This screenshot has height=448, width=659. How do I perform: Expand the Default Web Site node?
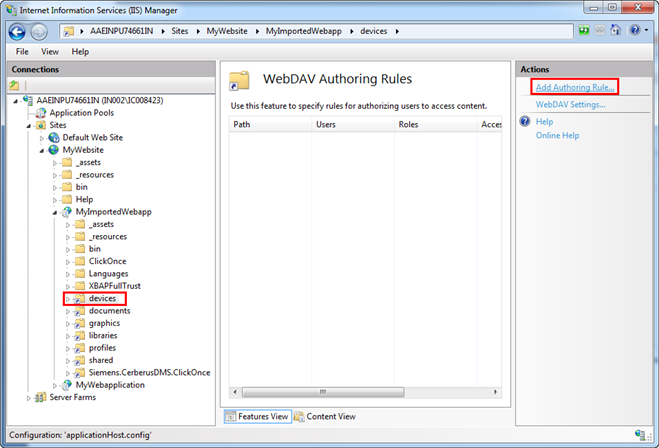coord(42,138)
